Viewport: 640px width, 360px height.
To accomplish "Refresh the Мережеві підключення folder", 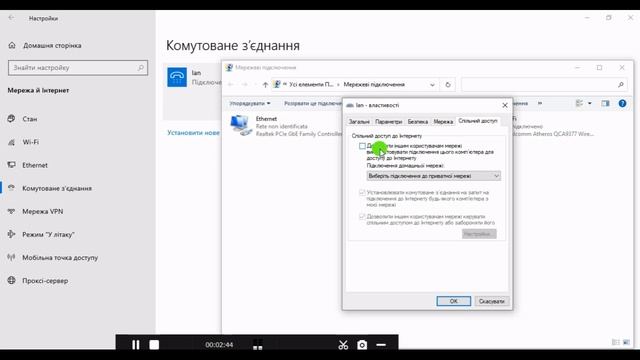I will (x=448, y=84).
